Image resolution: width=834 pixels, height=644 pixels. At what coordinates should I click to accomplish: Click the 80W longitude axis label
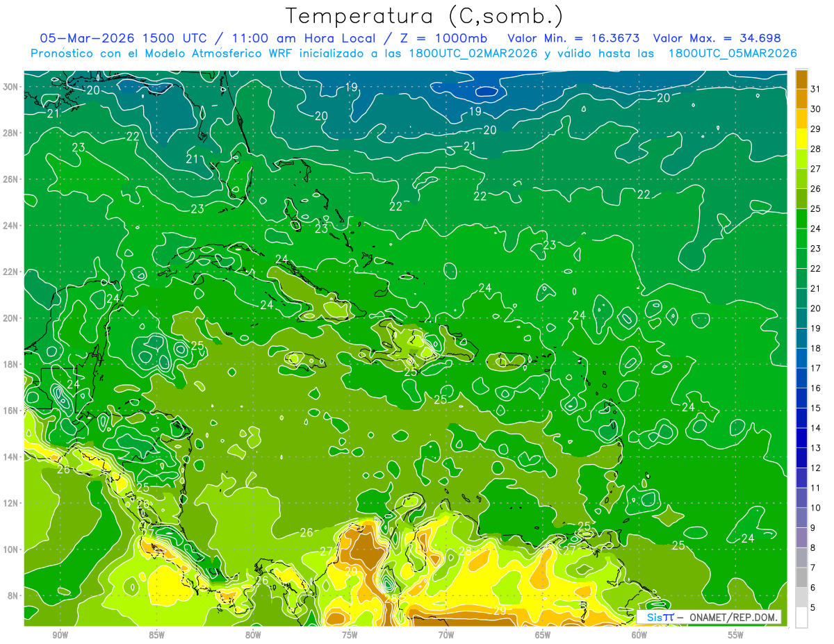tap(253, 635)
